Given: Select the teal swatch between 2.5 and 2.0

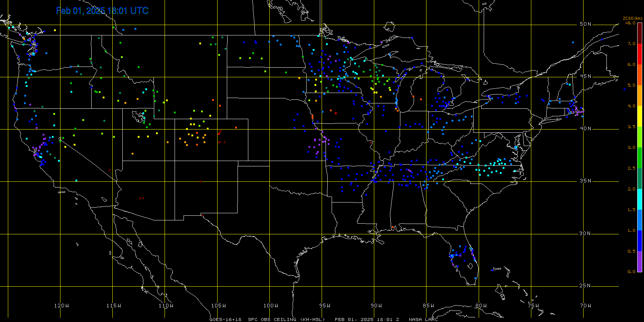Looking at the screenshot, I should click(640, 179).
